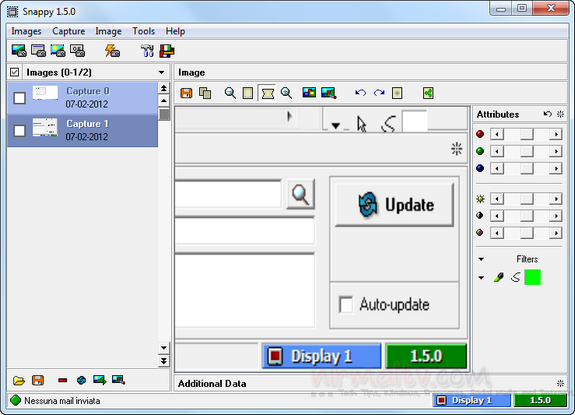Screen dimensions: 575x415
Task: Click the 1.5.0 version button in status bar
Action: click(x=540, y=400)
